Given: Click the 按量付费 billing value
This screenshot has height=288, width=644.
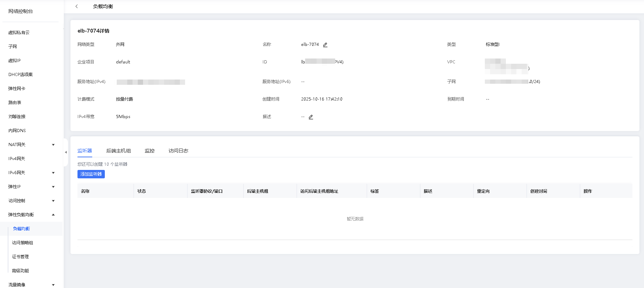Looking at the screenshot, I should point(124,99).
